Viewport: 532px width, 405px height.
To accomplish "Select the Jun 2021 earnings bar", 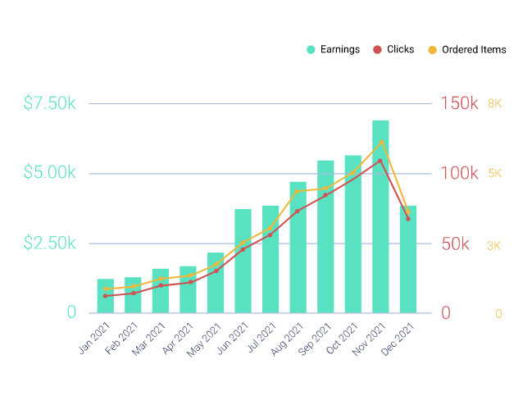I will (x=243, y=261).
